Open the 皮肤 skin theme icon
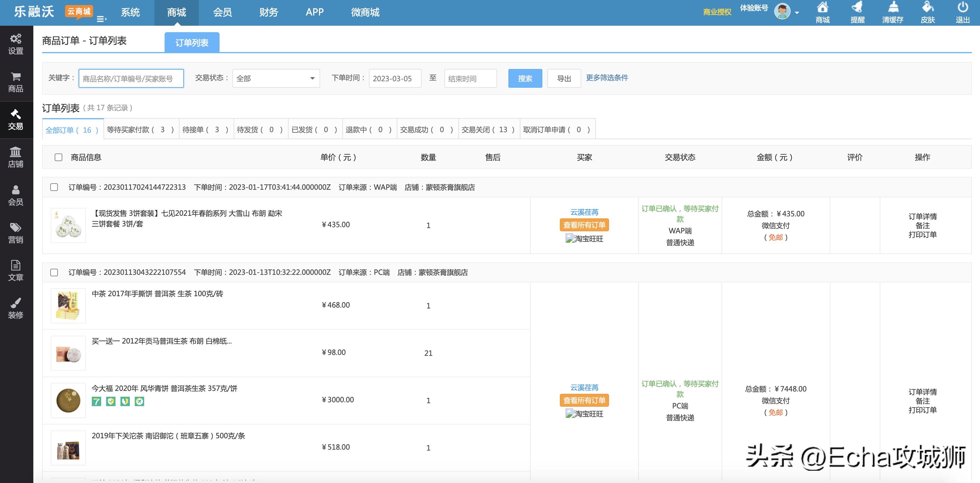The width and height of the screenshot is (980, 483). coord(928,11)
